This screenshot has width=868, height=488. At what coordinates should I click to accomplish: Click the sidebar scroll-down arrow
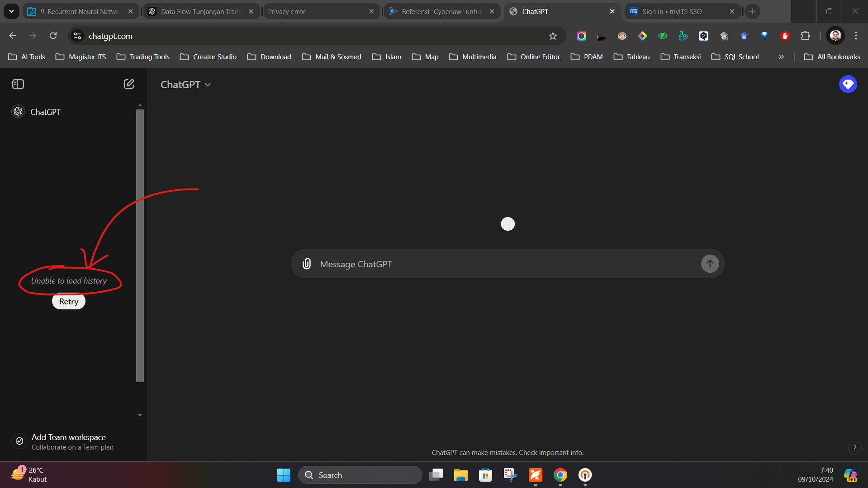tap(140, 415)
